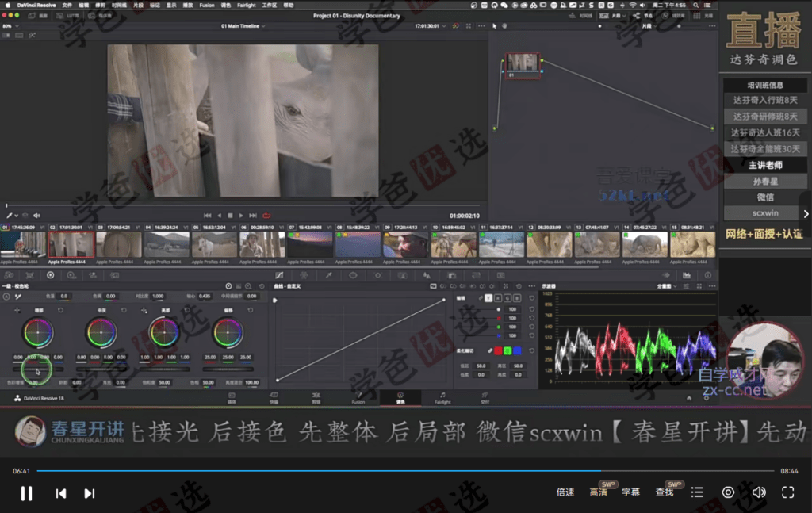Pause the video player
Viewport: 812px width, 513px height.
[x=26, y=493]
